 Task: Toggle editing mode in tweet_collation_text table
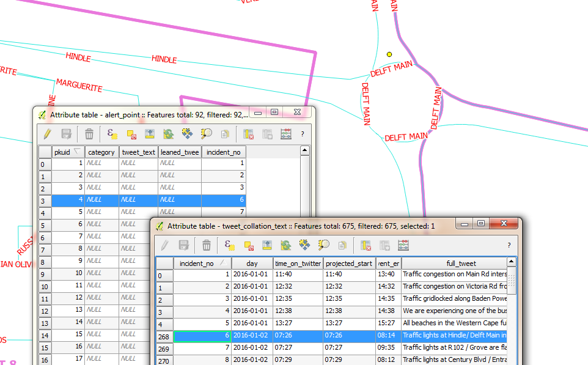164,245
